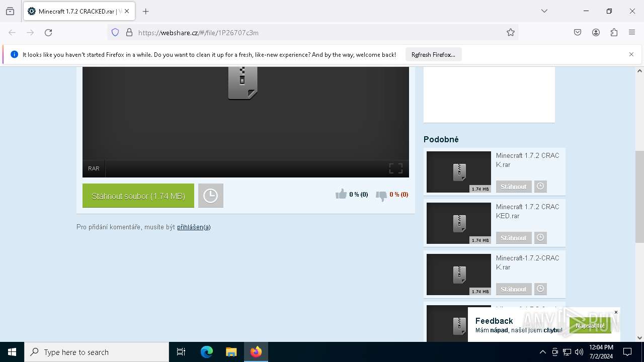Close the Minecraft 1.7.2 CRACKED.rar tab
Screen dimensions: 644x362
[127, 11]
